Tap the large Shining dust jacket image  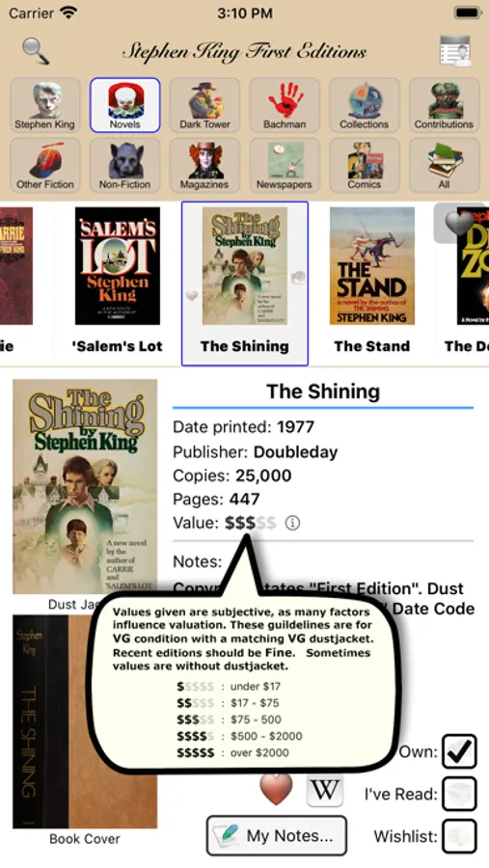85,486
